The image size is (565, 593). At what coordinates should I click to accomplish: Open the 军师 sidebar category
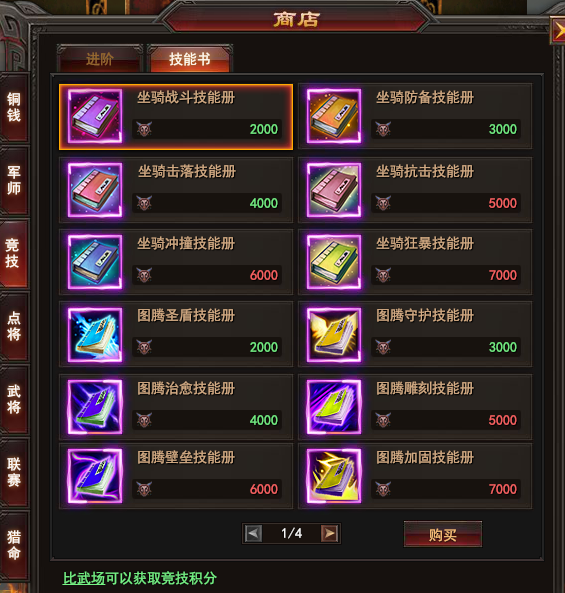14,180
